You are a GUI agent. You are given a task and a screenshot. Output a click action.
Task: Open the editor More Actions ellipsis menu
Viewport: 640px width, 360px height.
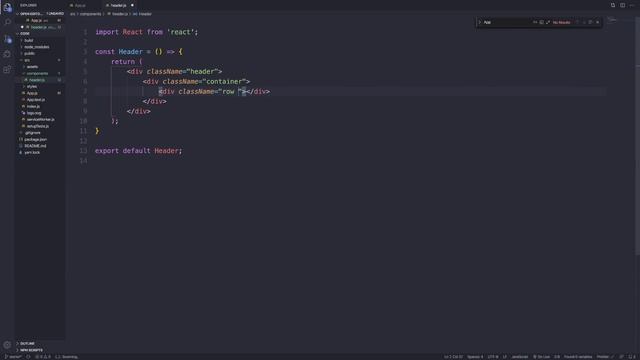coord(632,5)
